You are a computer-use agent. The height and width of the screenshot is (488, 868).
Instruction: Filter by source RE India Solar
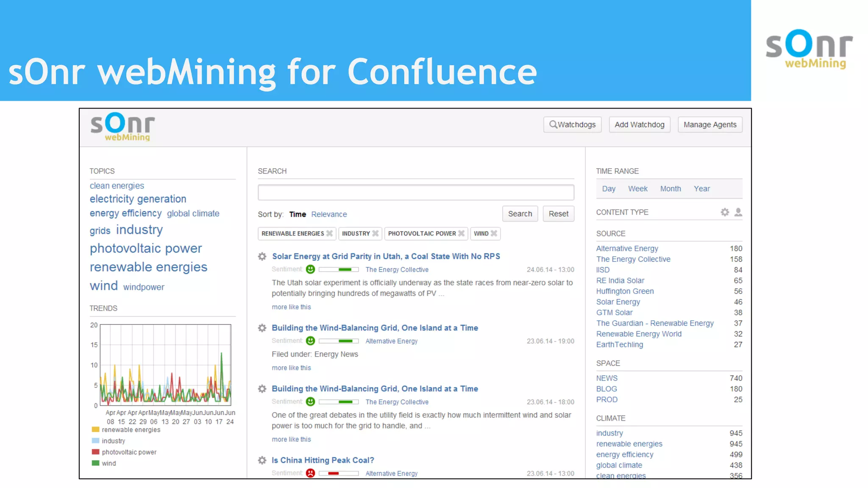point(620,280)
